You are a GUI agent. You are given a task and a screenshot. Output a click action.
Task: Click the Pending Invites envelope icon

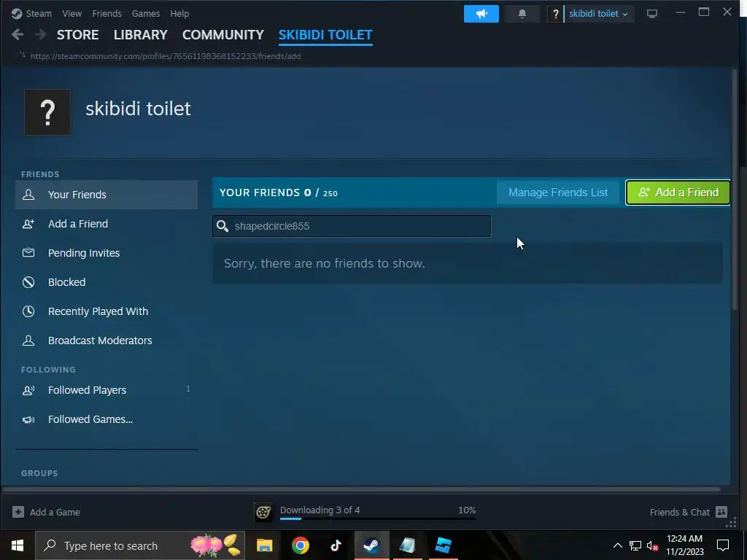coord(28,253)
